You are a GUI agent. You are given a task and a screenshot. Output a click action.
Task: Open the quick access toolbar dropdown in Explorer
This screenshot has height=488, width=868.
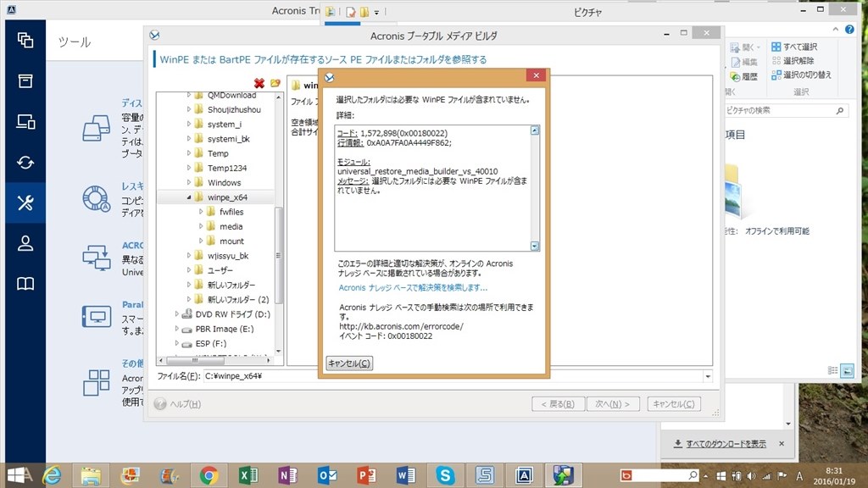376,12
